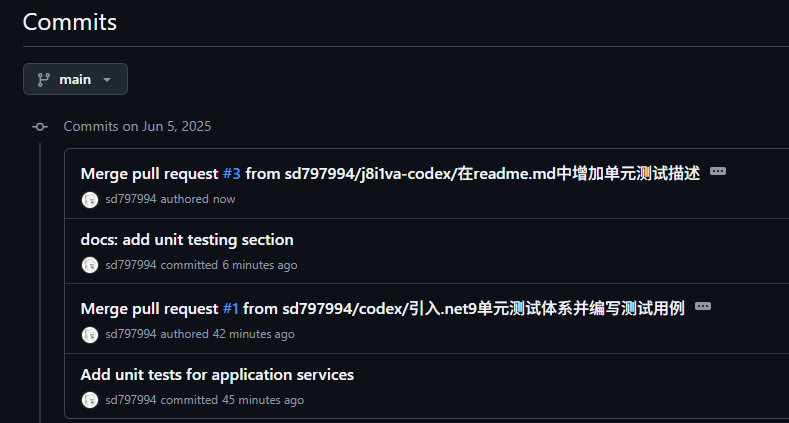Click the avatar on the pull request #3 merge commit

click(x=90, y=199)
